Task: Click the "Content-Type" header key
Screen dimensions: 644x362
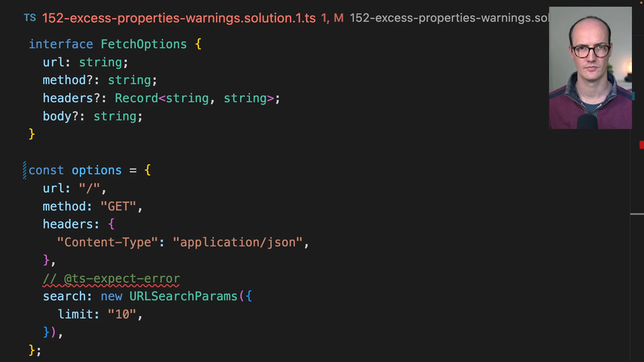Action: [x=108, y=243]
